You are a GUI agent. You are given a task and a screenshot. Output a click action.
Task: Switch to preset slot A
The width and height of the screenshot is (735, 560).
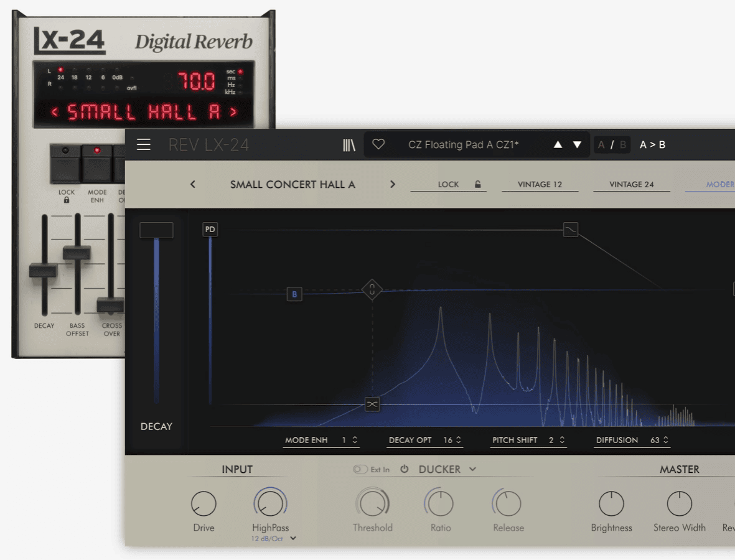pyautogui.click(x=601, y=145)
